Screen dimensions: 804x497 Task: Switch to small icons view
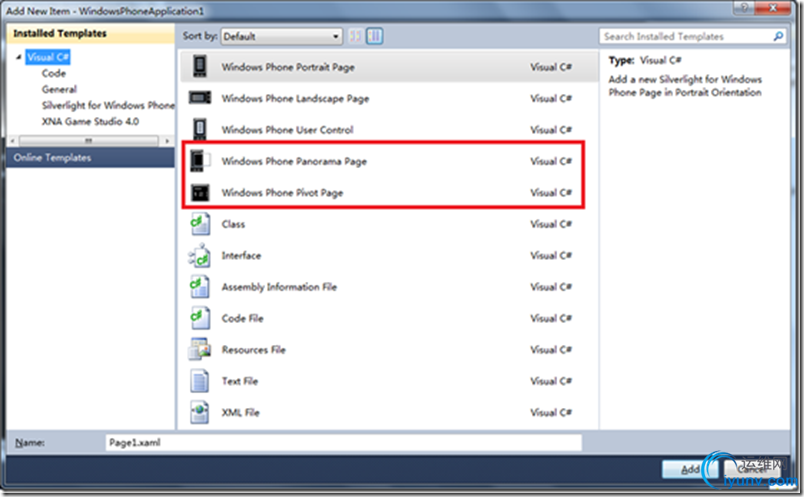[355, 36]
